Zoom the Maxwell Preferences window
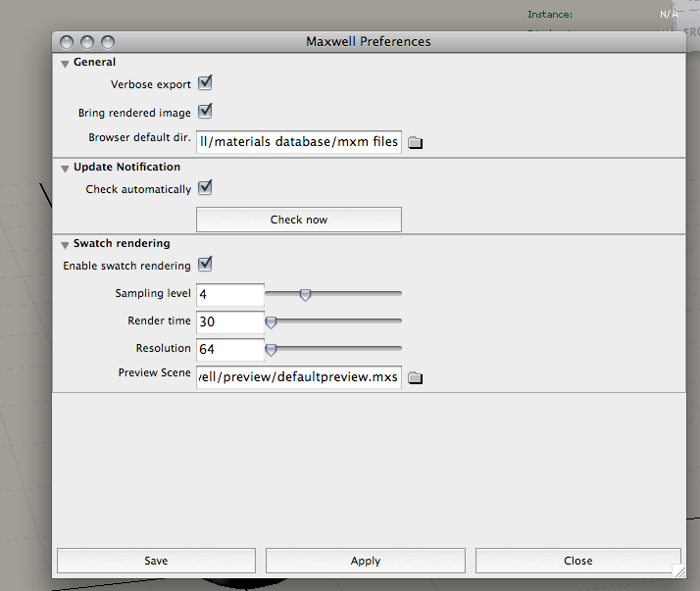This screenshot has width=700, height=591. pyautogui.click(x=108, y=42)
